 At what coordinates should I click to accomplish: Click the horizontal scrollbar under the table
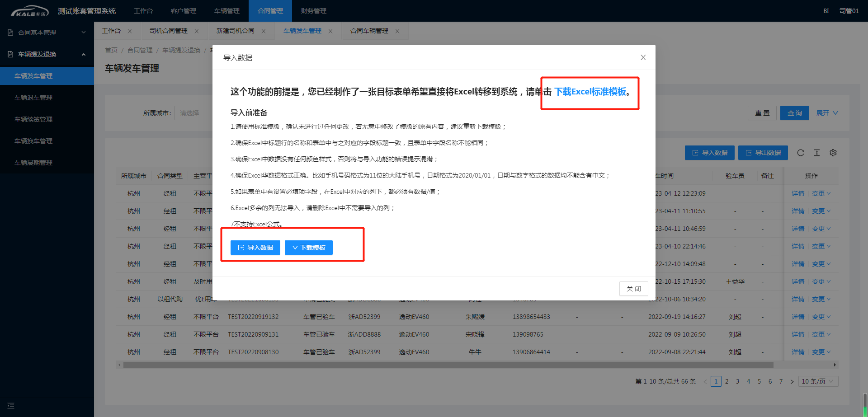448,365
